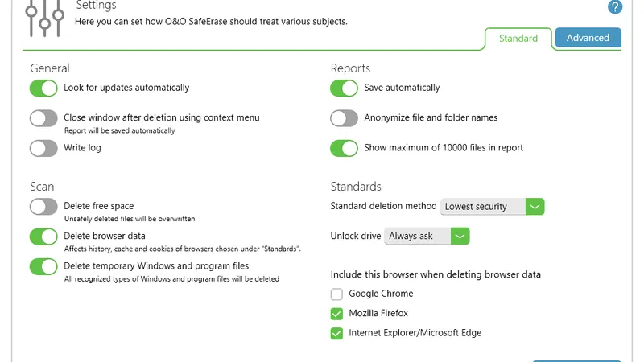Disable Look for updates automatically toggle
Viewport: 644px width, 362px height.
click(x=43, y=88)
